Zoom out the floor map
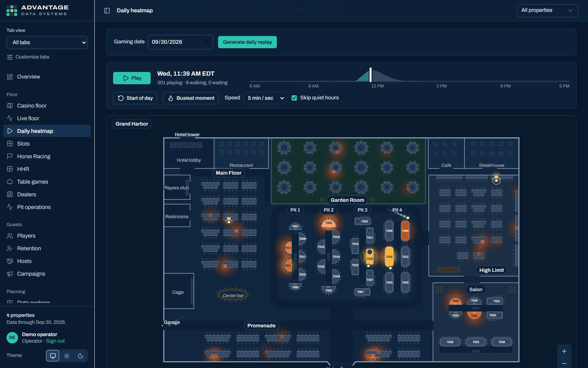This screenshot has height=368, width=588. tap(564, 363)
